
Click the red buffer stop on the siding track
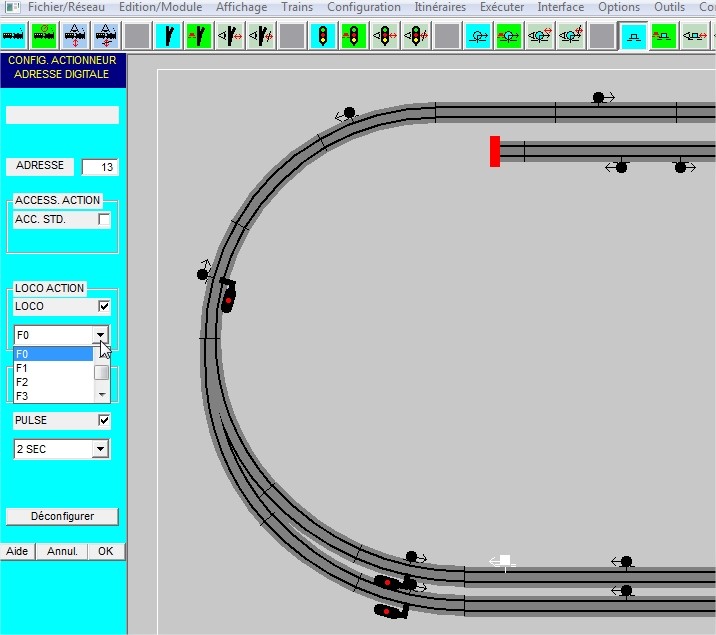click(495, 151)
